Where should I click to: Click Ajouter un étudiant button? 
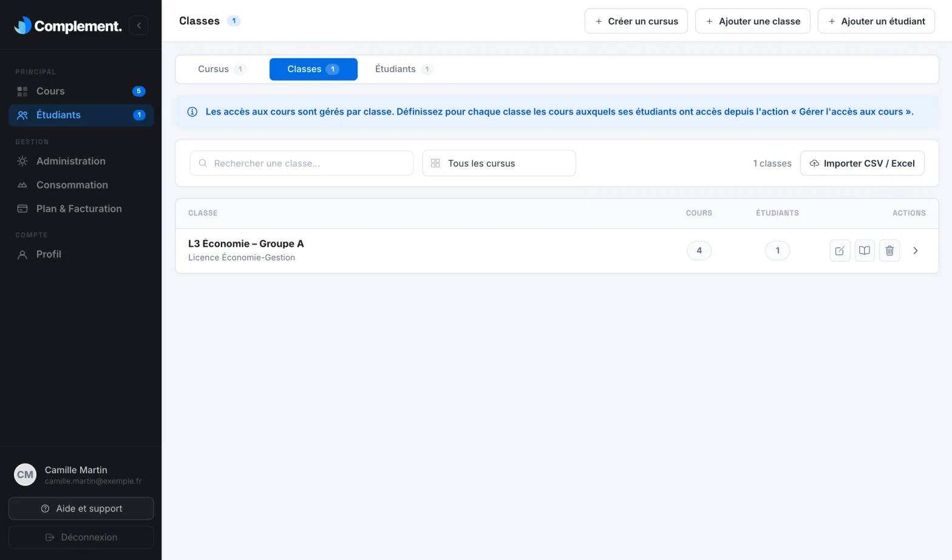coord(876,21)
